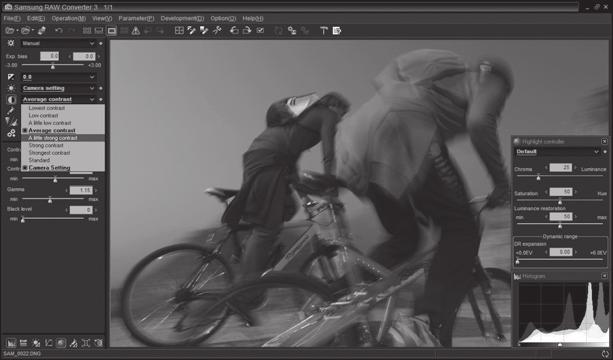Open the Development menu
This screenshot has height=360, width=613.
[182, 18]
